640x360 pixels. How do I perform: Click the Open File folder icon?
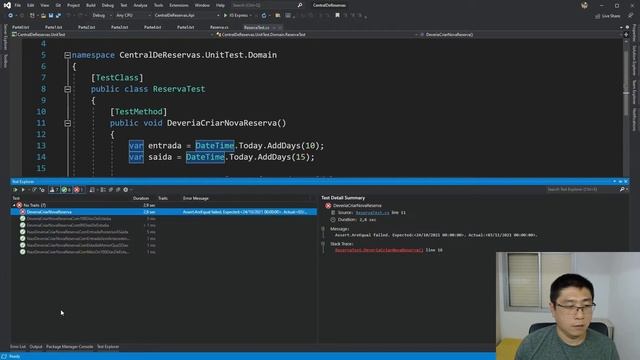point(43,16)
